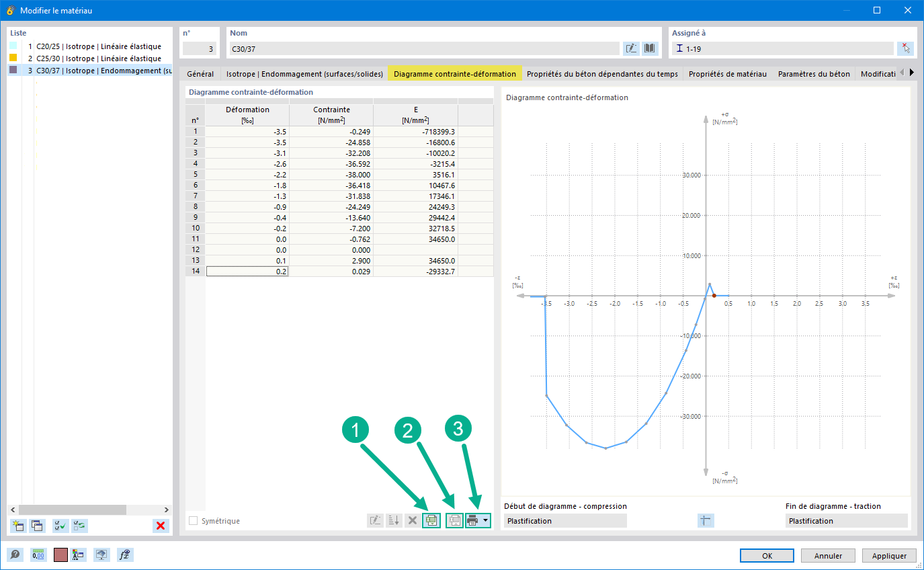Screen dimensions: 924x570
Task: Click the monitor view icon in the bottom bar
Action: [101, 555]
